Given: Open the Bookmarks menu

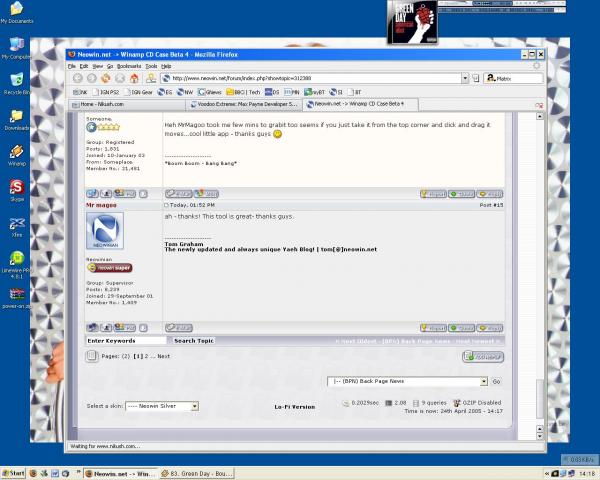Looking at the screenshot, I should click(129, 66).
